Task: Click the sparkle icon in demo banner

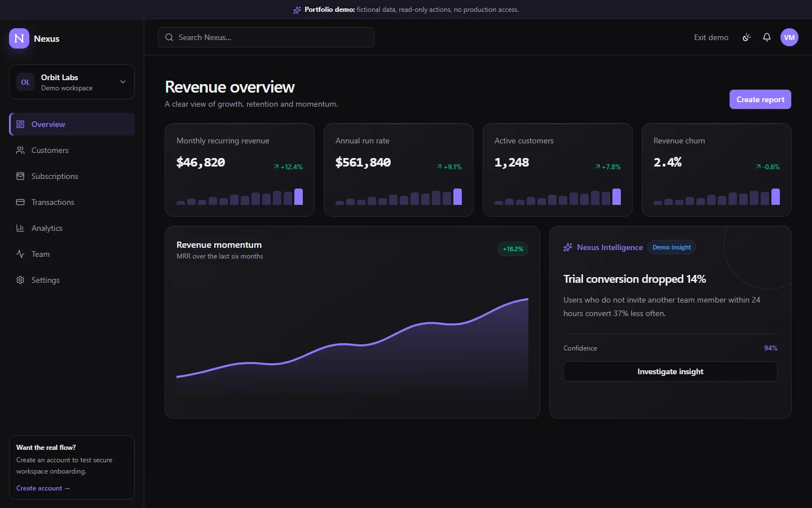Action: pyautogui.click(x=297, y=10)
